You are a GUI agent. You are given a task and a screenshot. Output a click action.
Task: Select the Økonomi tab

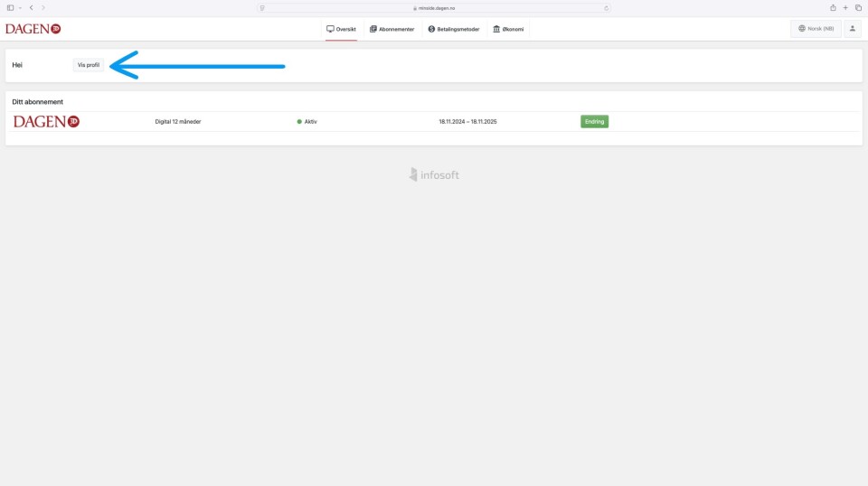(508, 29)
